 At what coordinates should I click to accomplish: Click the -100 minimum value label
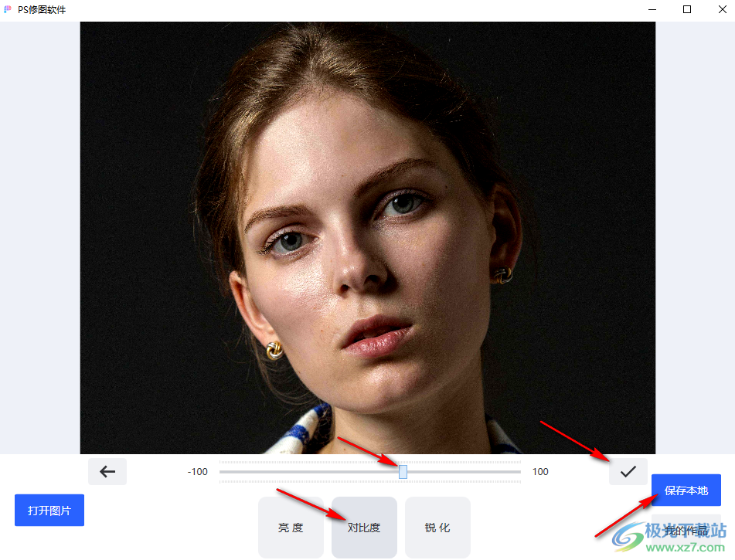[x=197, y=472]
